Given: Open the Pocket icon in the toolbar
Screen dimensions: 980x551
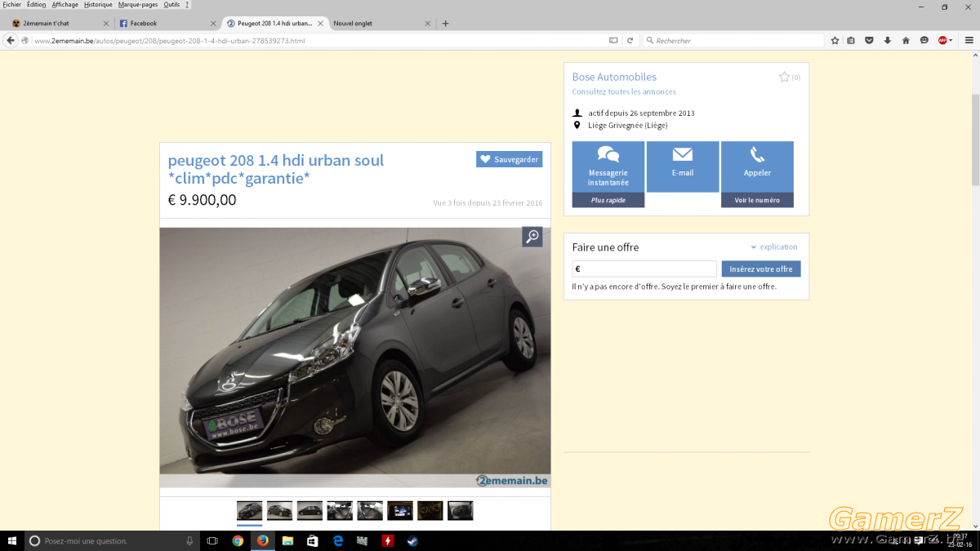Looking at the screenshot, I should tap(869, 40).
